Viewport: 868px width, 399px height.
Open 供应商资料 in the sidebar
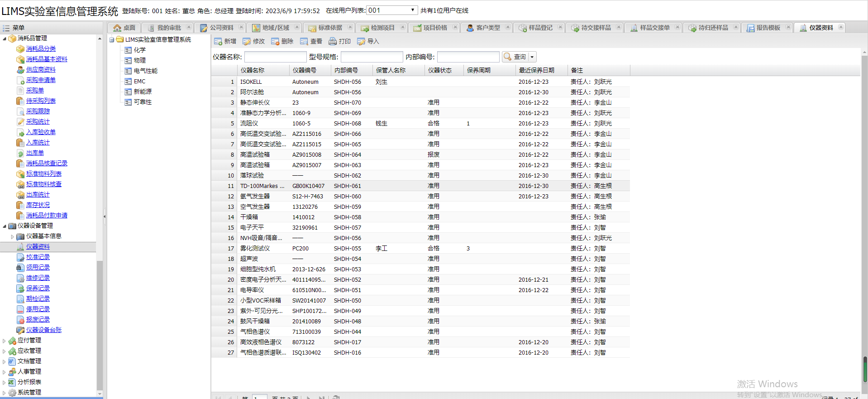[x=41, y=69]
